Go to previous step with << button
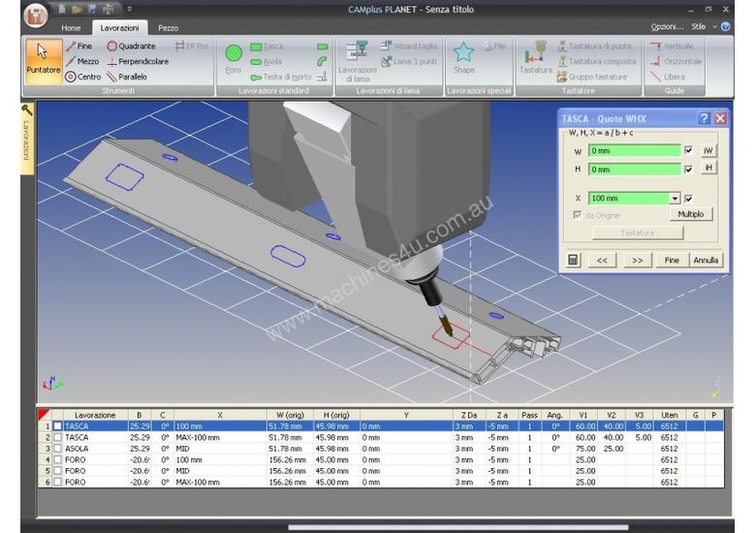The image size is (756, 533). pyautogui.click(x=602, y=261)
